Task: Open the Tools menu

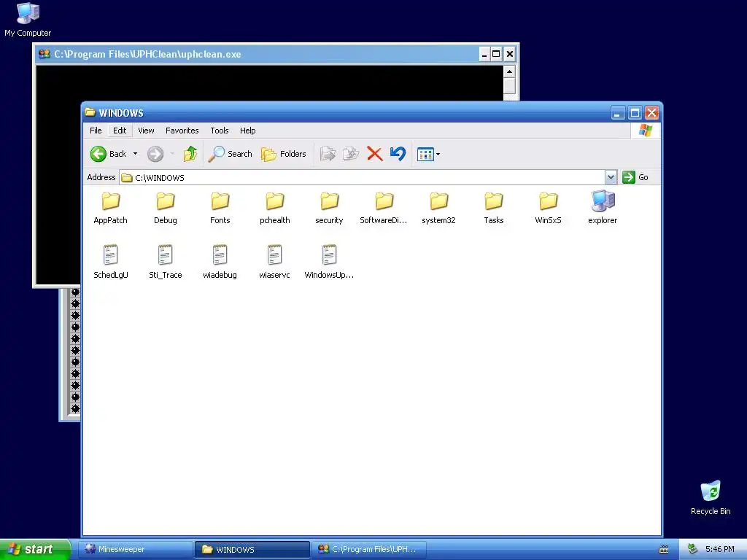Action: (x=220, y=131)
